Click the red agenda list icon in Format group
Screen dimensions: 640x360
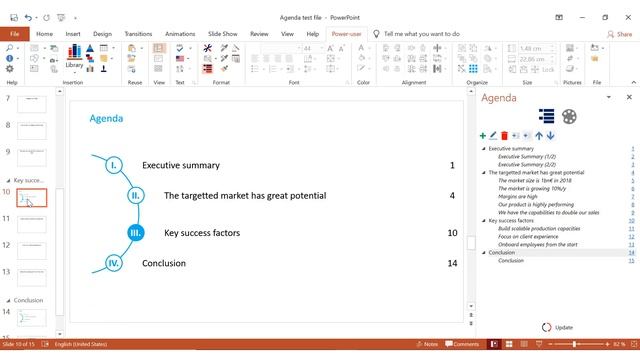207,69
